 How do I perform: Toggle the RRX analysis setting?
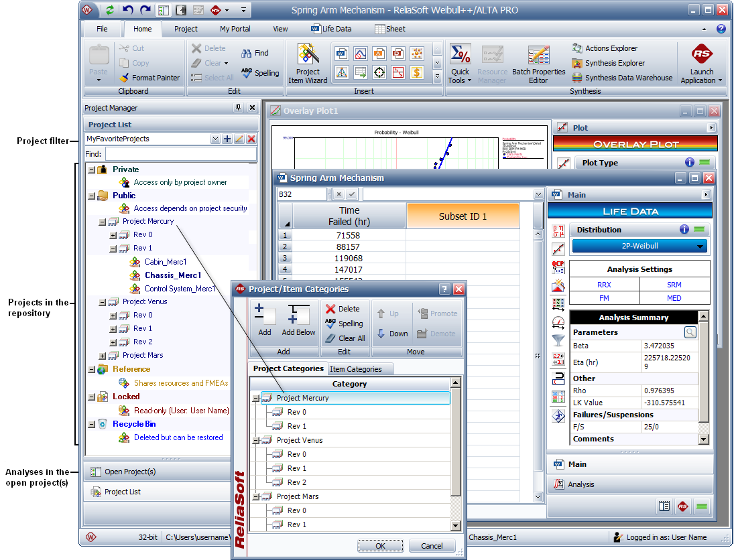[x=604, y=284]
